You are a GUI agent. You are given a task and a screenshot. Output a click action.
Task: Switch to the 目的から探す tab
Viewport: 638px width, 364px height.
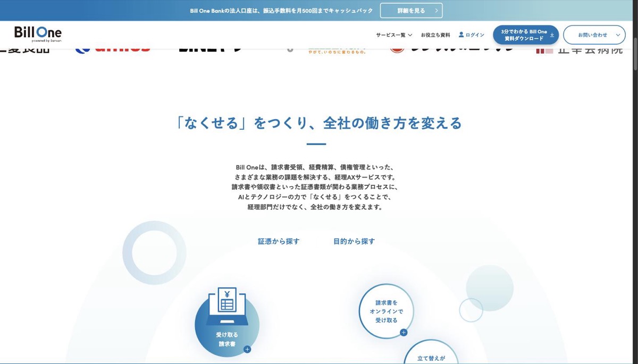tap(354, 241)
